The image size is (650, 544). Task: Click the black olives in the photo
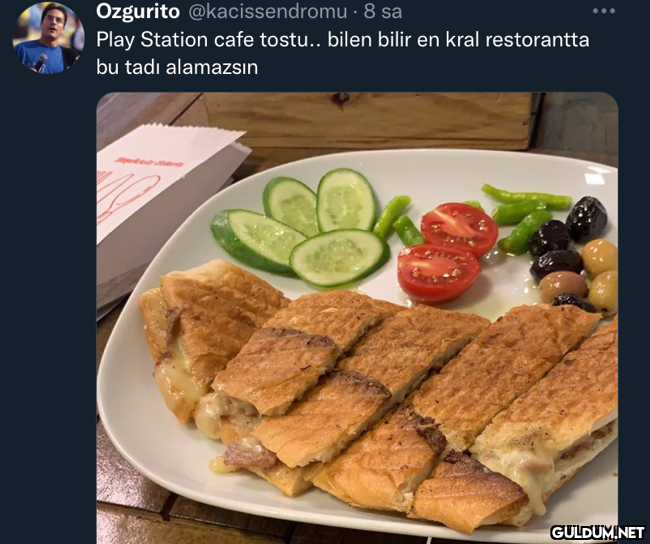click(x=570, y=243)
